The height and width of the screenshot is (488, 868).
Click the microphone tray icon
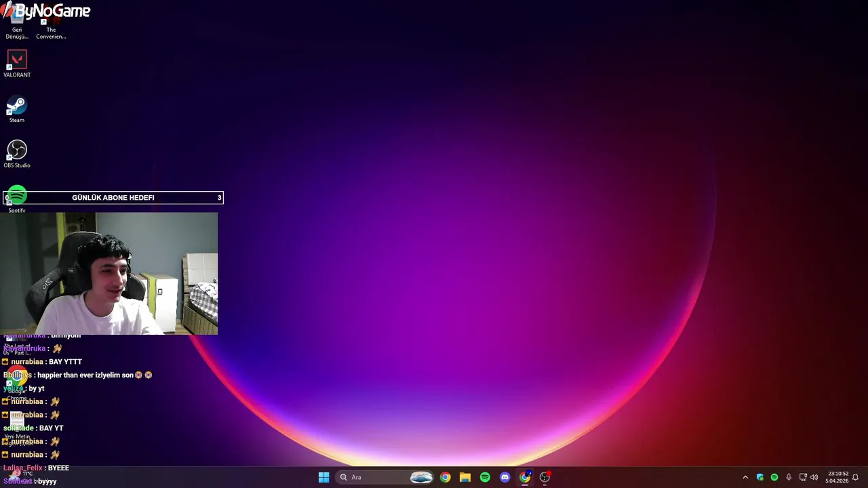coord(789,477)
